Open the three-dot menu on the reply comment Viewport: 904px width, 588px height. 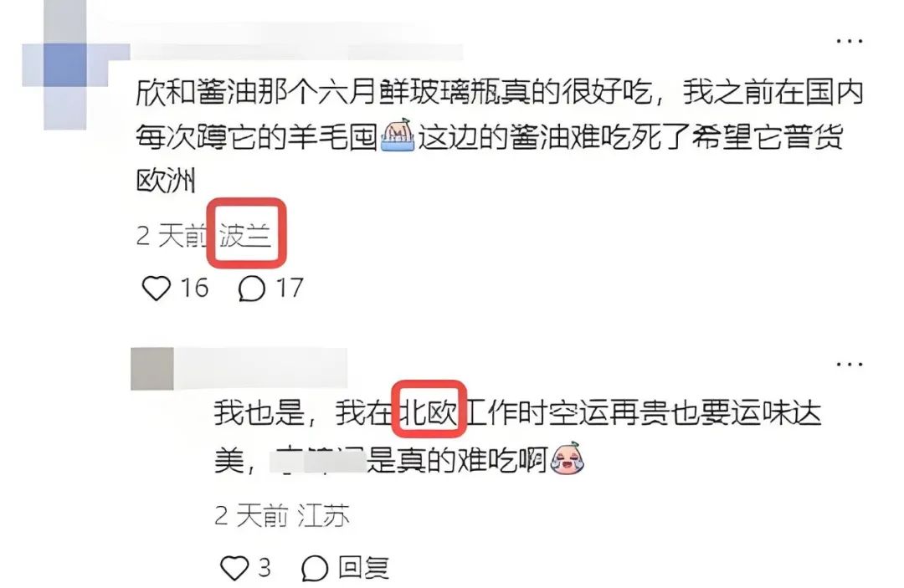pos(850,364)
